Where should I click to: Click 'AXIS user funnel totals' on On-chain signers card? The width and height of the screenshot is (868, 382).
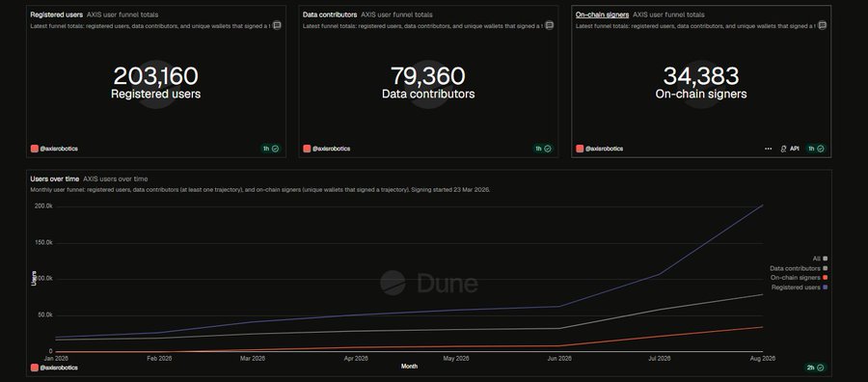click(x=668, y=14)
